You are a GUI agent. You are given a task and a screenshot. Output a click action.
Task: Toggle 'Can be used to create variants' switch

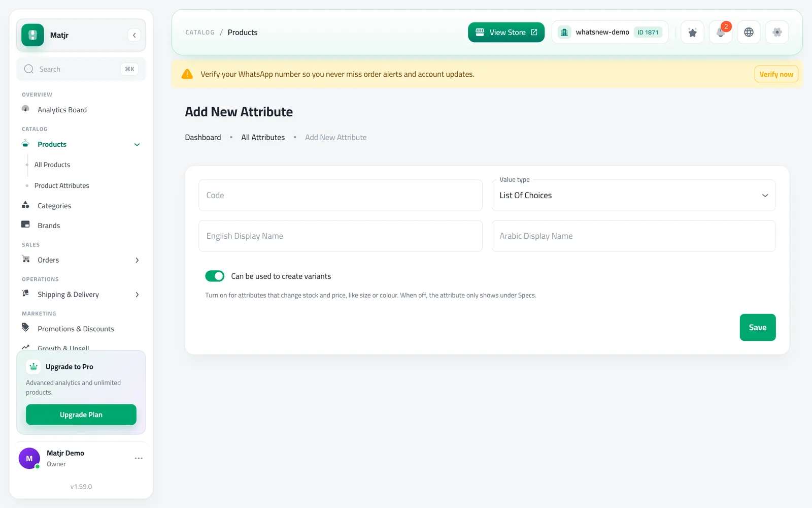[215, 276]
